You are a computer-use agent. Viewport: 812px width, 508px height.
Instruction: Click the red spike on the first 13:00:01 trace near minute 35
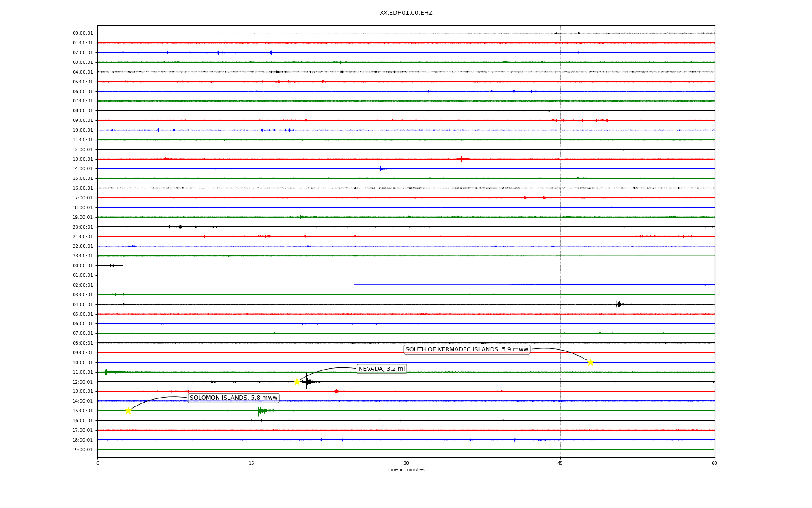461,159
